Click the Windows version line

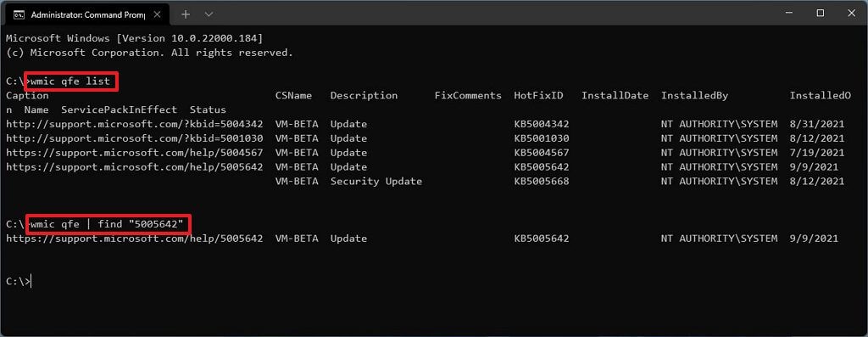point(135,39)
